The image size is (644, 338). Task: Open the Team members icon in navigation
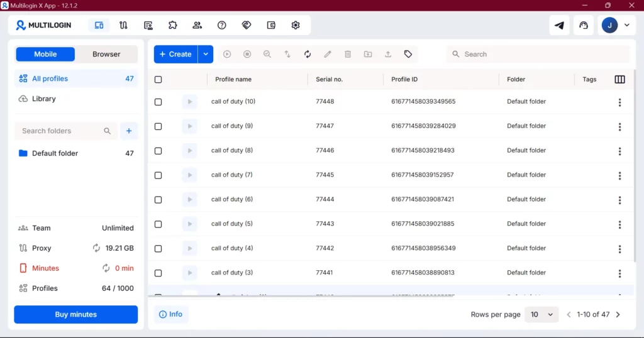pyautogui.click(x=197, y=25)
